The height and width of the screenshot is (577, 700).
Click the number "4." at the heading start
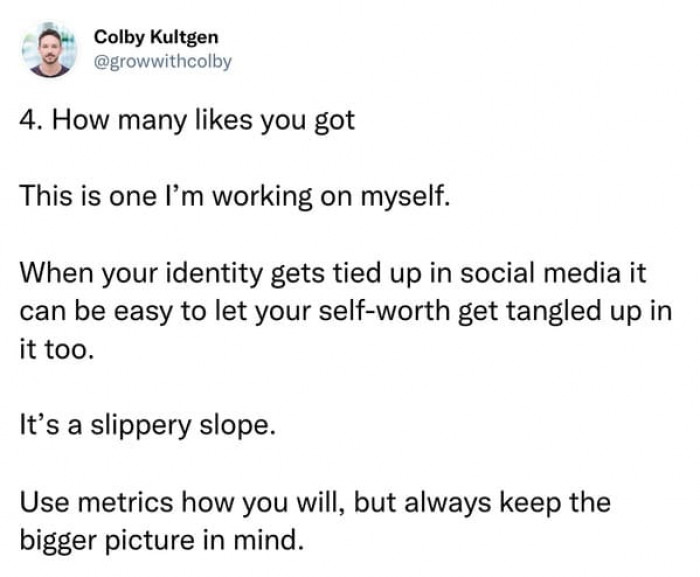30,124
